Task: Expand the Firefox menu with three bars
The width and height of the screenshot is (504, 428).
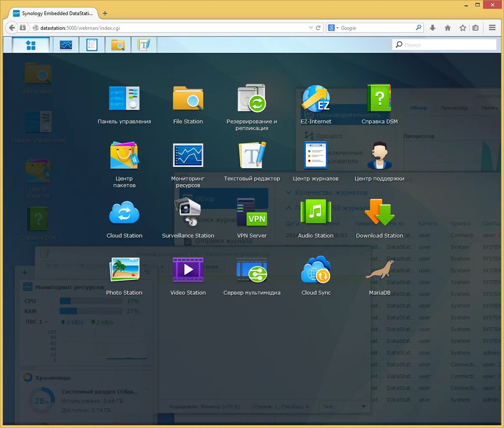Action: point(492,28)
